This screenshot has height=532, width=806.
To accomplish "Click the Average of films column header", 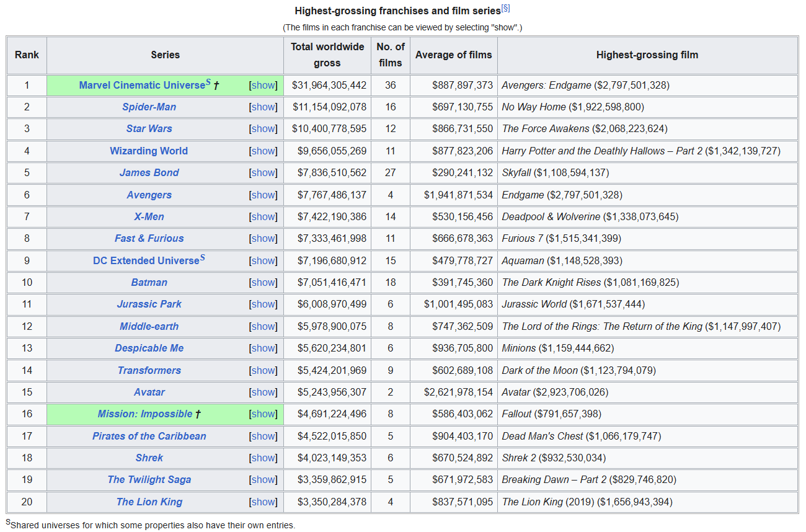I will point(453,55).
